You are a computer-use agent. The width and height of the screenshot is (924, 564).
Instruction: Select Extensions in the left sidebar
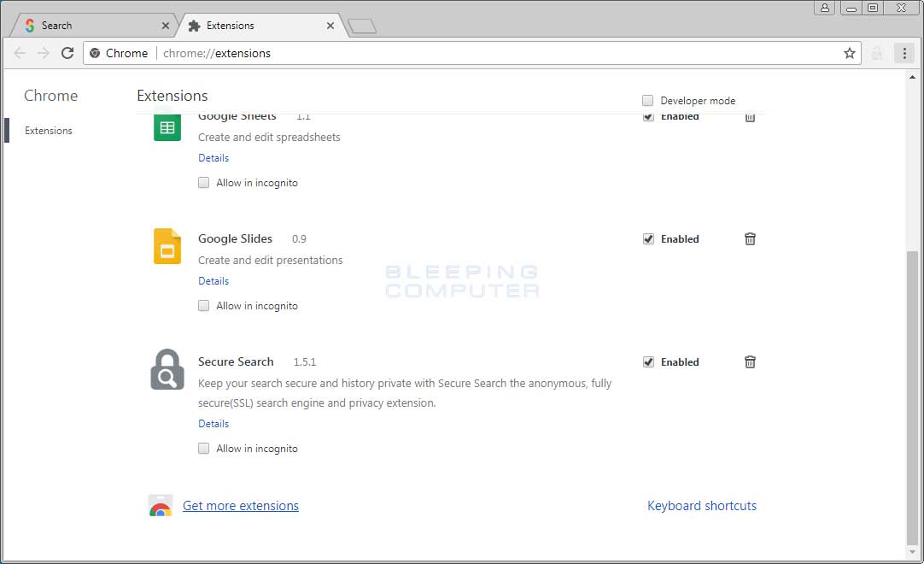pyautogui.click(x=49, y=131)
